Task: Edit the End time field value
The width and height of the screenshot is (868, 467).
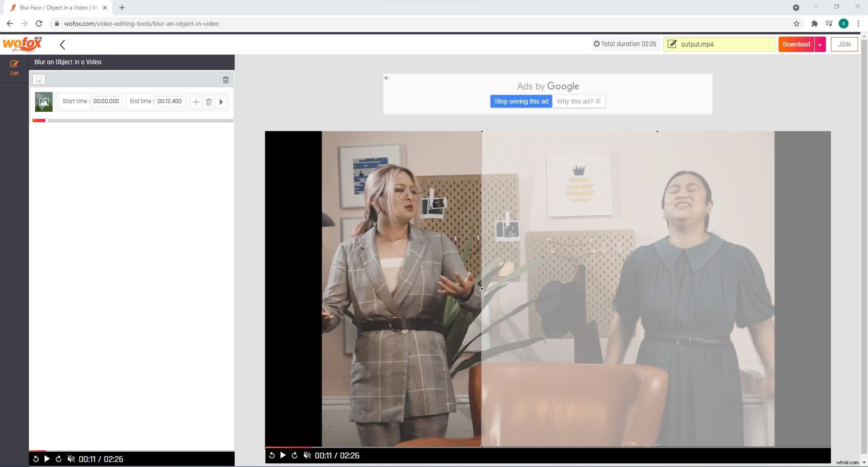Action: pos(170,101)
